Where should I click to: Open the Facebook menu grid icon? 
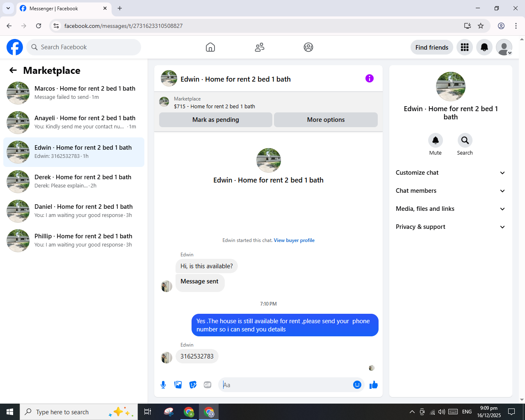click(x=465, y=47)
